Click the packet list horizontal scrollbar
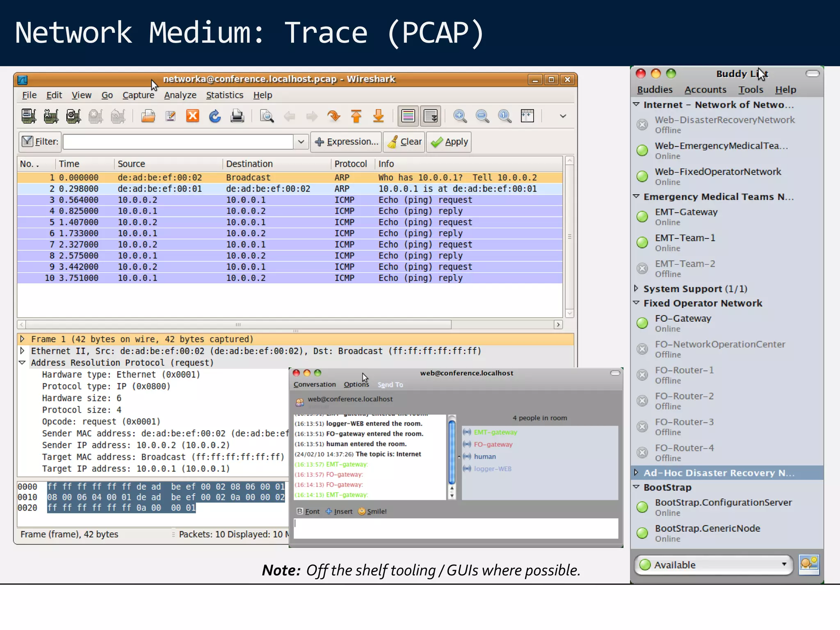 coord(238,324)
